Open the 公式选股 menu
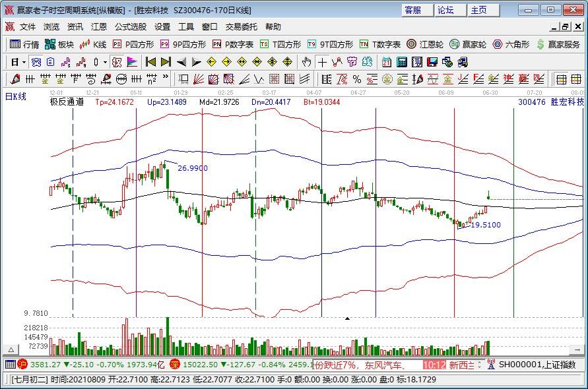 [131, 27]
